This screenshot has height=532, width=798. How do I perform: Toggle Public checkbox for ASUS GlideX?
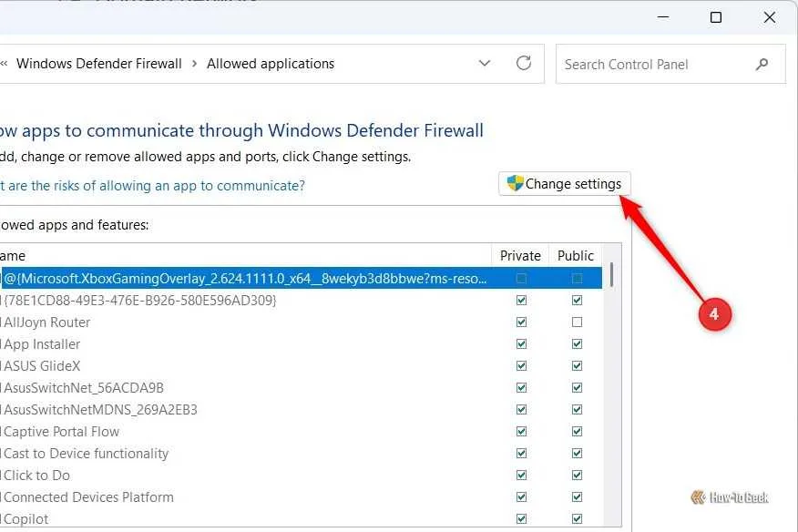pos(577,366)
